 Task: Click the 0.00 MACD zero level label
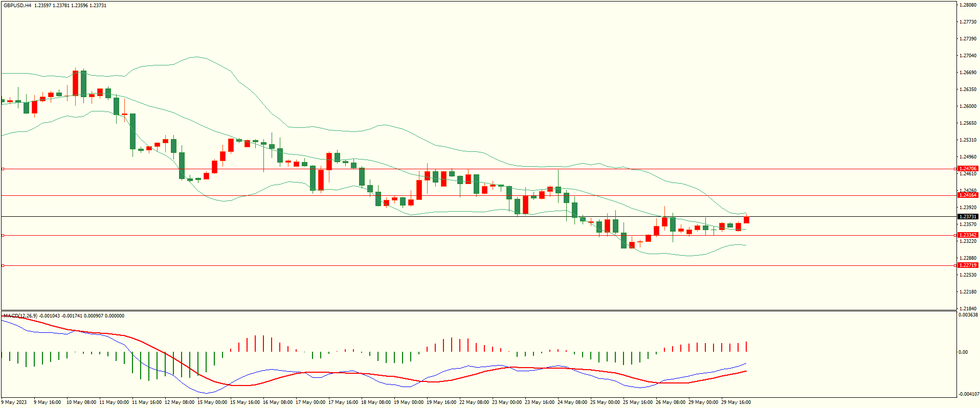click(x=963, y=352)
